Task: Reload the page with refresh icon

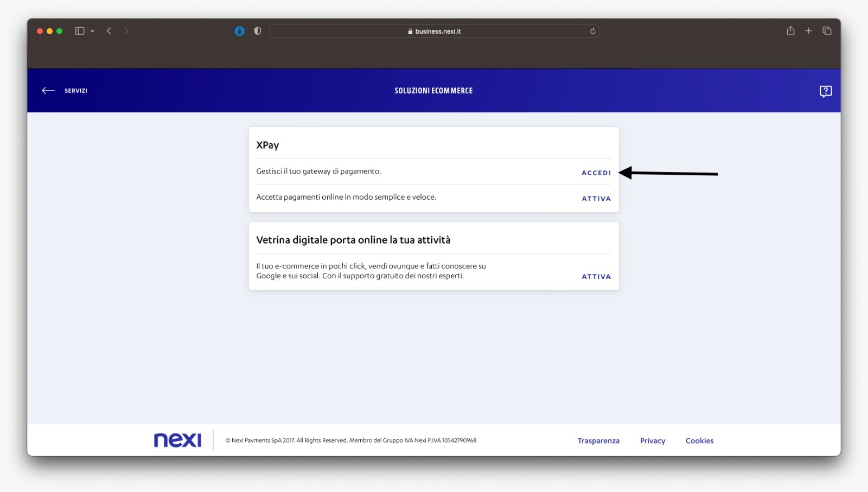Action: pyautogui.click(x=592, y=31)
